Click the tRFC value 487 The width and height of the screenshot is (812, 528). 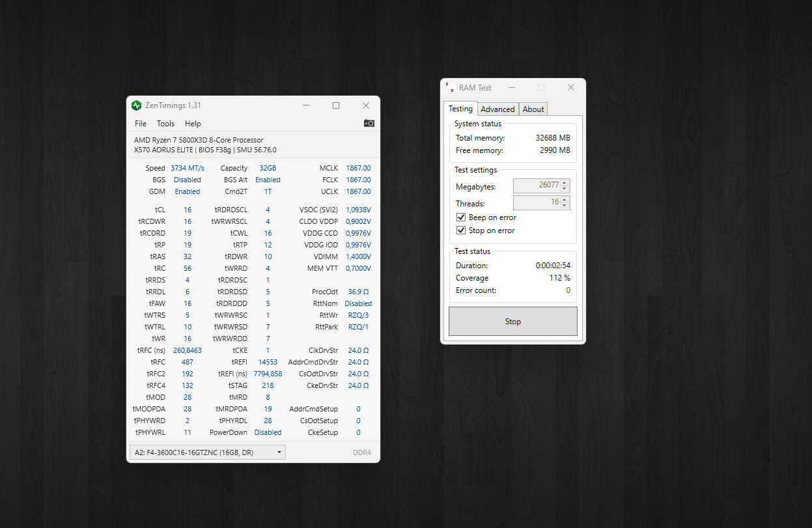pos(188,362)
